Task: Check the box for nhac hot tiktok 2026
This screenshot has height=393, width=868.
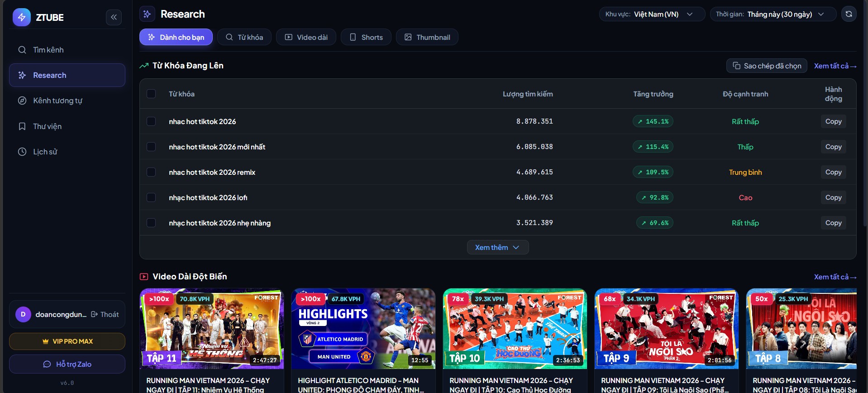Action: click(x=151, y=121)
